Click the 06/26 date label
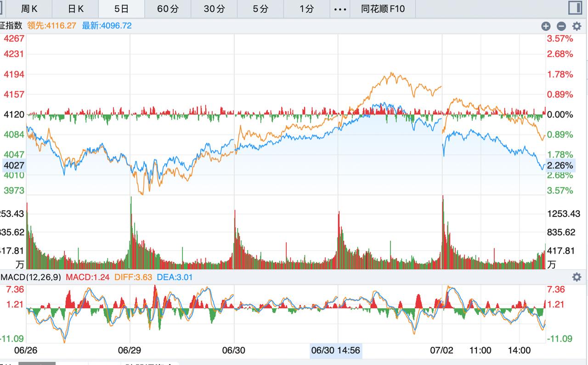 (x=26, y=350)
